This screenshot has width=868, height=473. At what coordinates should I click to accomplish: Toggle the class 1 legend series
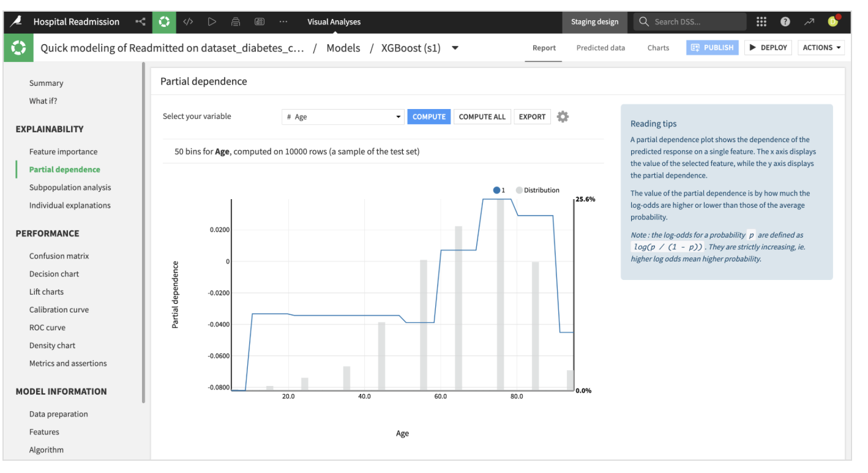coord(499,190)
